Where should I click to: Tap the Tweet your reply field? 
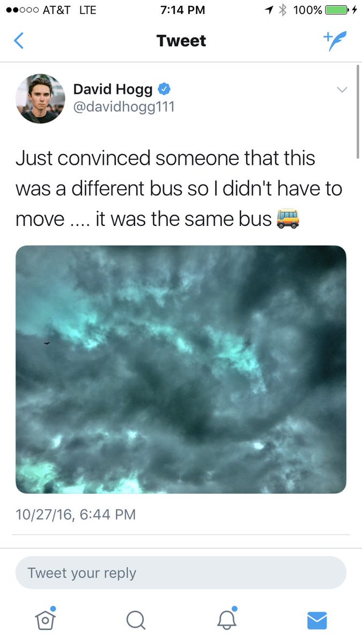(181, 573)
